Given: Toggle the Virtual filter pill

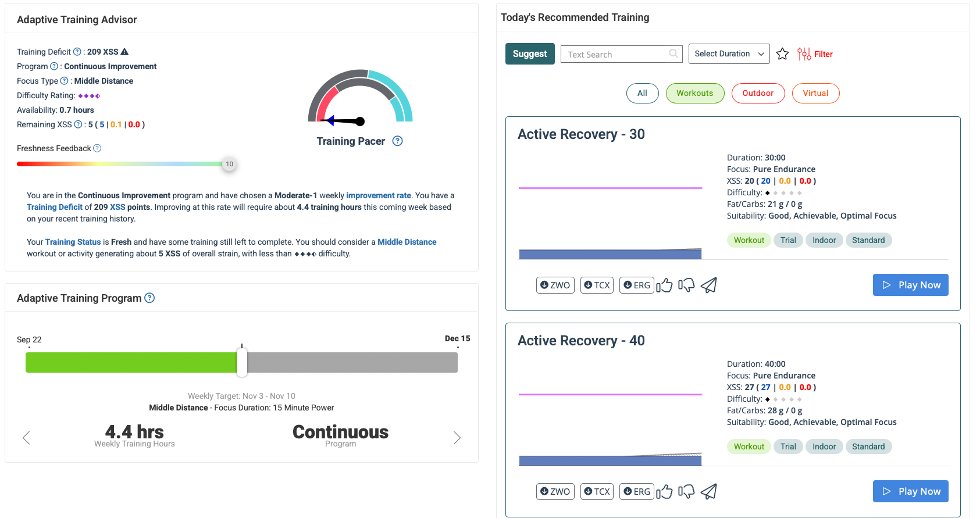Looking at the screenshot, I should 815,93.
